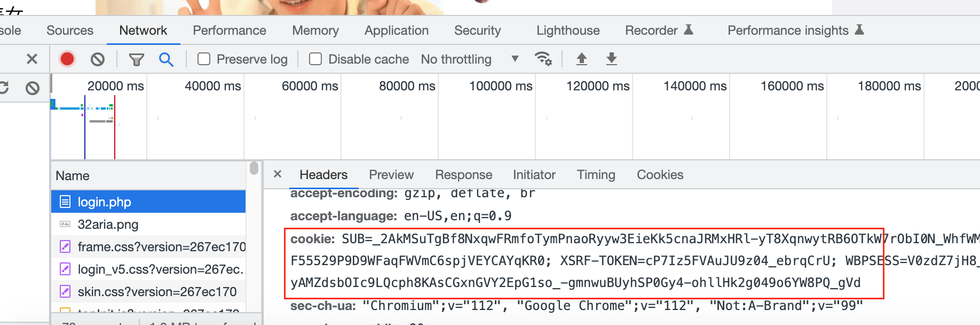This screenshot has height=325, width=980.
Task: Clear network log with circle-slash icon
Action: 98,59
